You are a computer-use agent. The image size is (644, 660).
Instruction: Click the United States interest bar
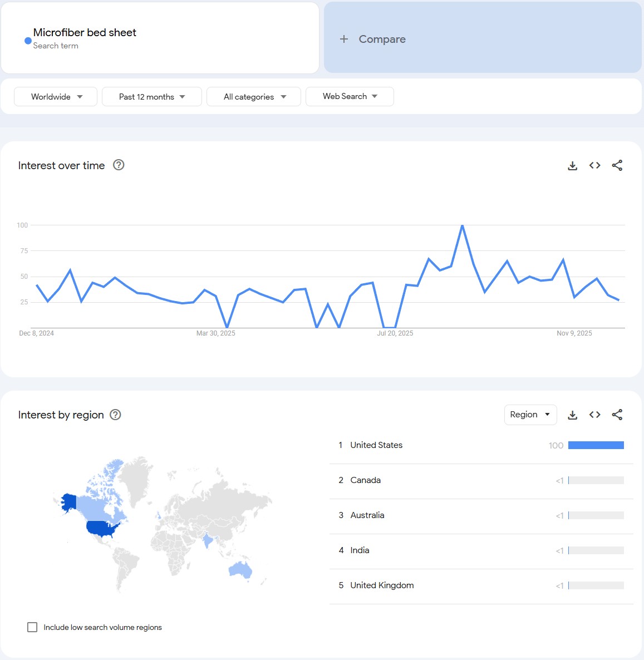point(596,445)
